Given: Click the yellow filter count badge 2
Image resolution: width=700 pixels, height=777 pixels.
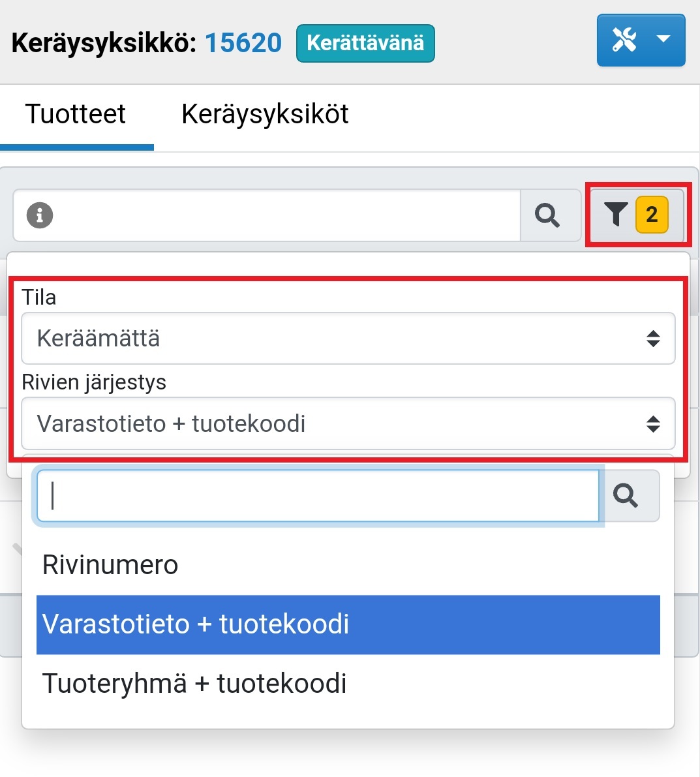Looking at the screenshot, I should [652, 214].
